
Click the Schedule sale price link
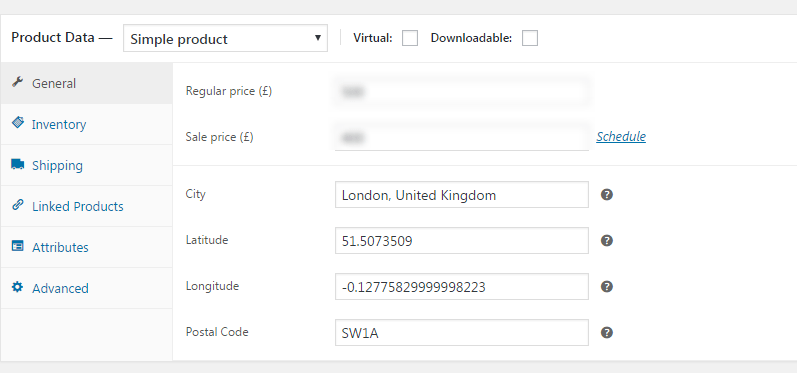pos(621,136)
